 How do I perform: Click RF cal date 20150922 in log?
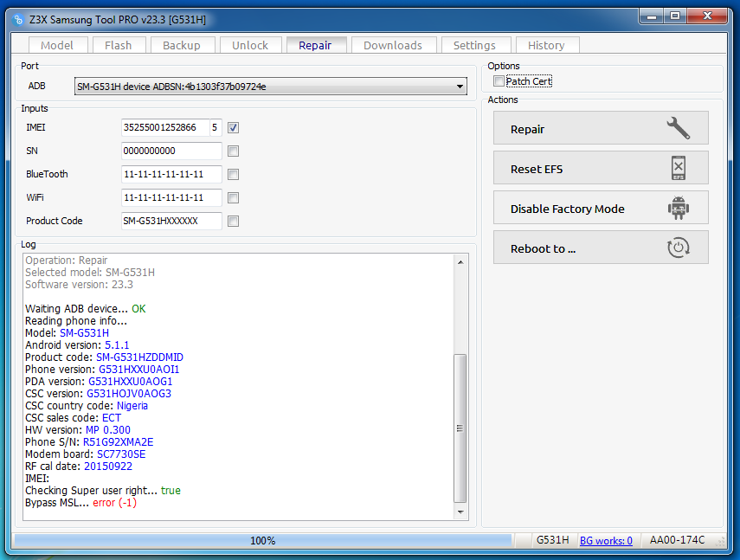108,467
